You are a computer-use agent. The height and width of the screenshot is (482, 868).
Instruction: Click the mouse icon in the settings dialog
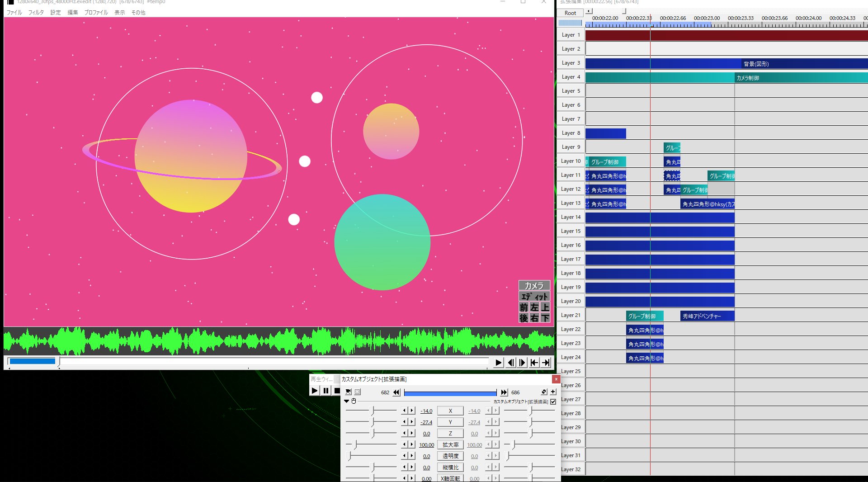pos(354,401)
